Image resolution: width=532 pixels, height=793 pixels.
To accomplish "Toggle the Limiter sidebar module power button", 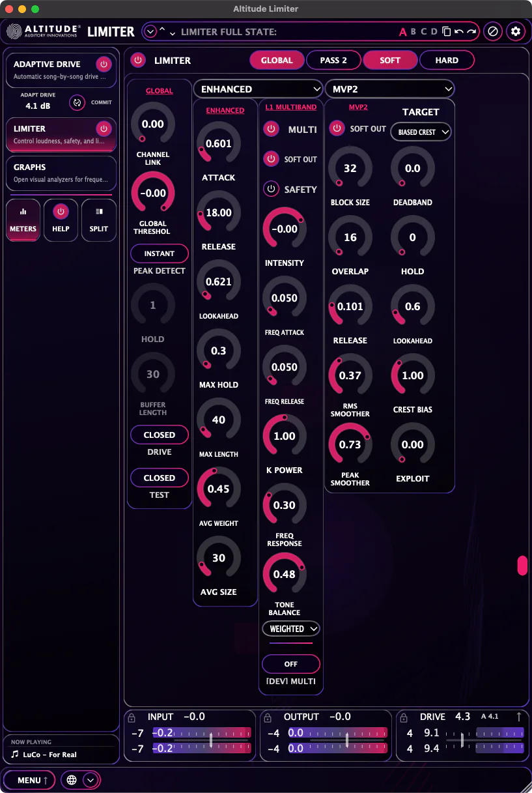I will pos(104,128).
